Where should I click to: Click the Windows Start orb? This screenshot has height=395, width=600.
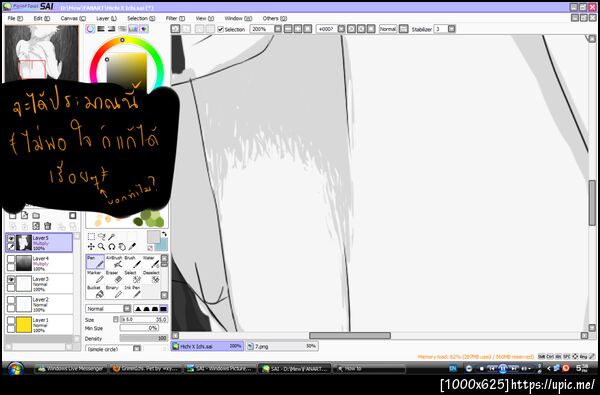tap(15, 369)
